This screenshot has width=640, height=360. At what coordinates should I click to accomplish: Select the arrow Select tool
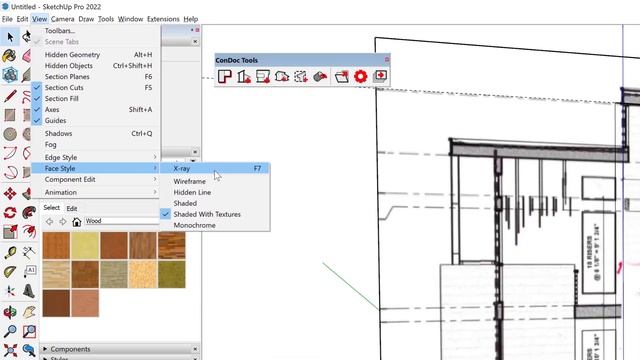pyautogui.click(x=10, y=37)
